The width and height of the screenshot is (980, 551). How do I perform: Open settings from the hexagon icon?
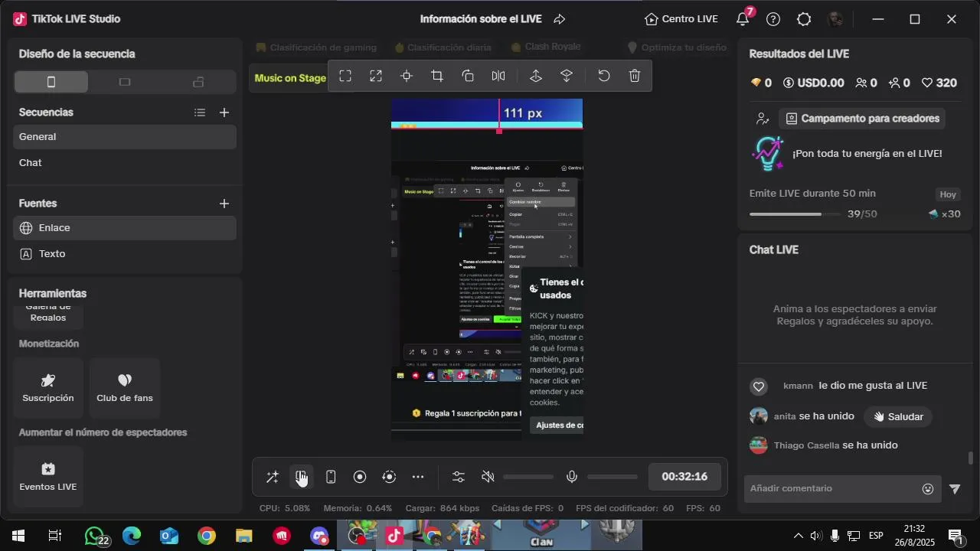(x=804, y=19)
